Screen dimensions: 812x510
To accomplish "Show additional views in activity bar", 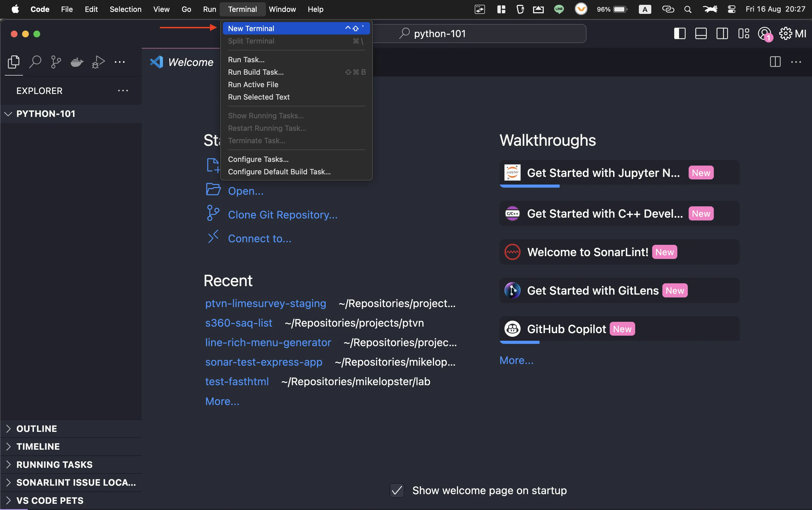I will click(x=120, y=62).
